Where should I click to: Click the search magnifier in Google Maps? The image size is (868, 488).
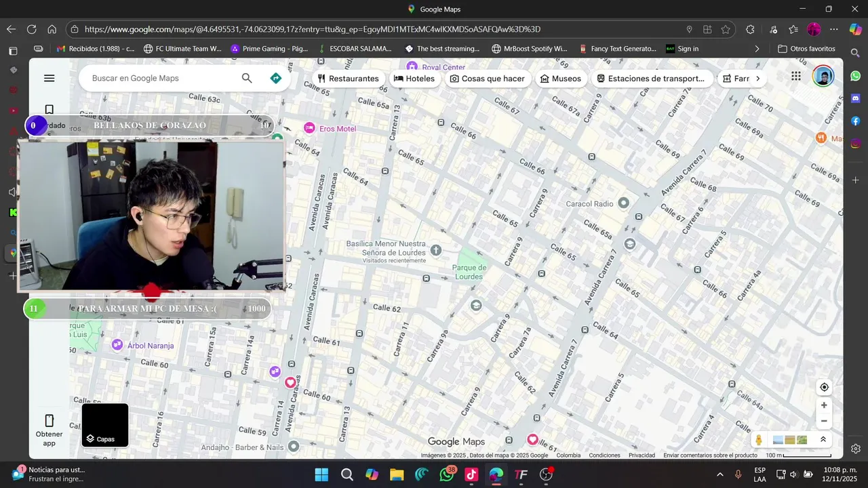247,78
